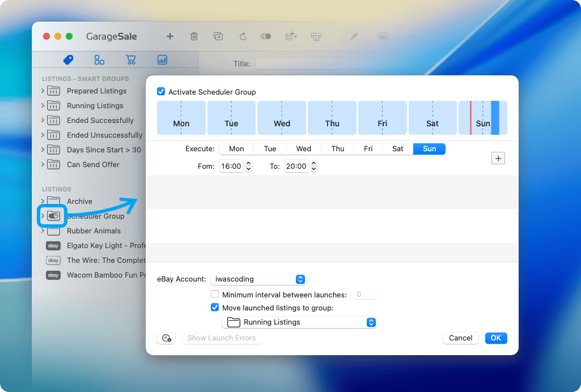Viewport: 581px width, 392px height.
Task: Click the clock icon button near Show Launch Errors
Action: click(166, 338)
